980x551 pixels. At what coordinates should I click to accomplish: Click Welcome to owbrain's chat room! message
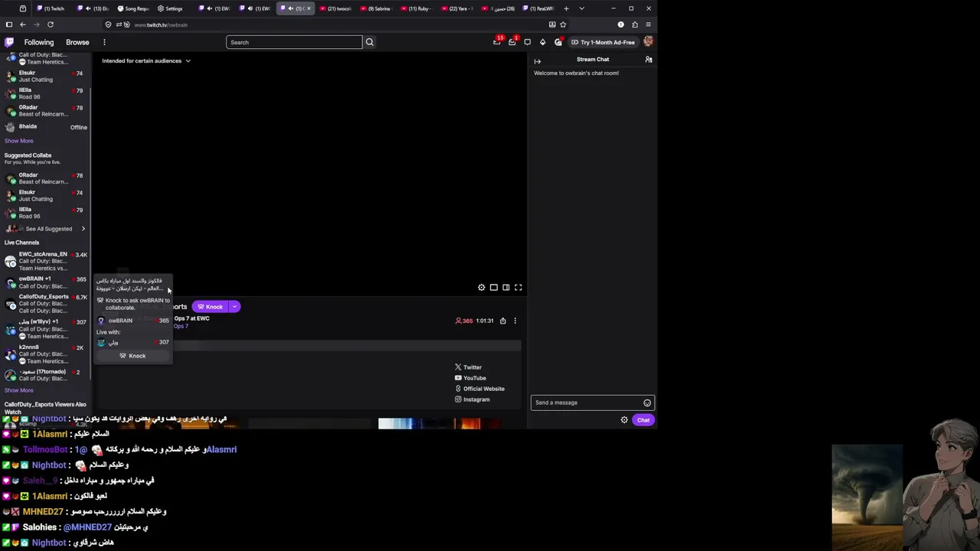tap(576, 73)
